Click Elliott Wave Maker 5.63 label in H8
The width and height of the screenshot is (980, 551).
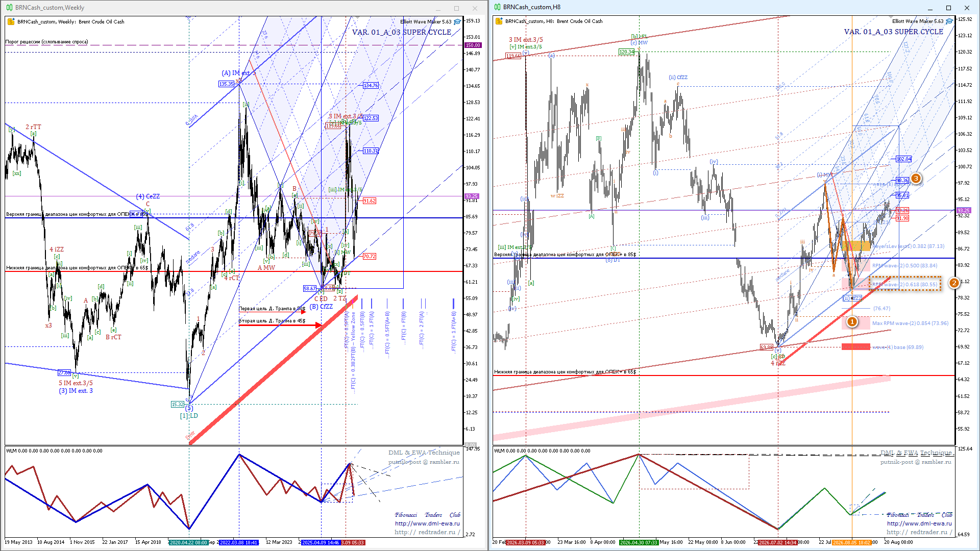point(918,21)
